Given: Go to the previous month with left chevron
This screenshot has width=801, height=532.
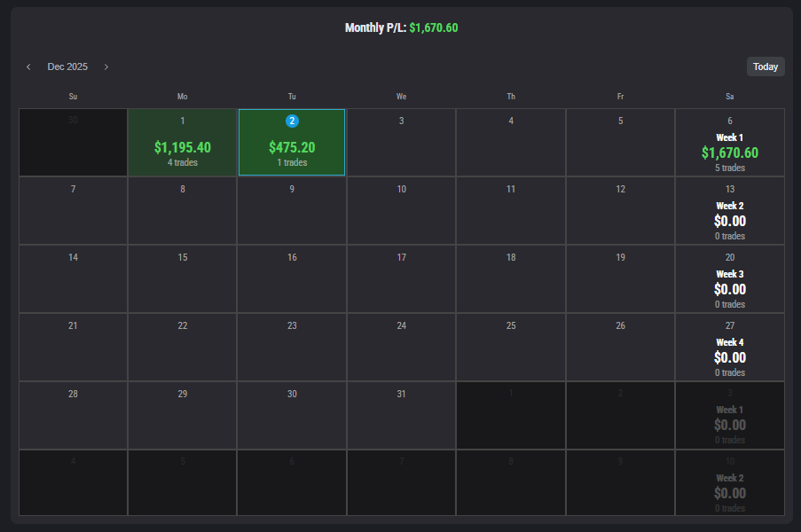Looking at the screenshot, I should (x=28, y=67).
